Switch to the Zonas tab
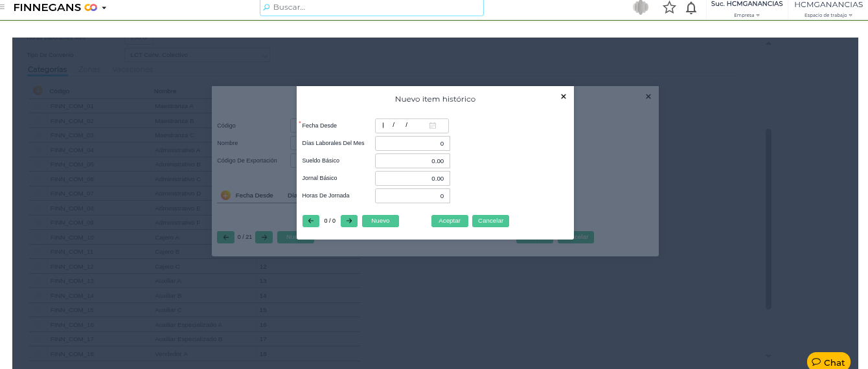 89,69
